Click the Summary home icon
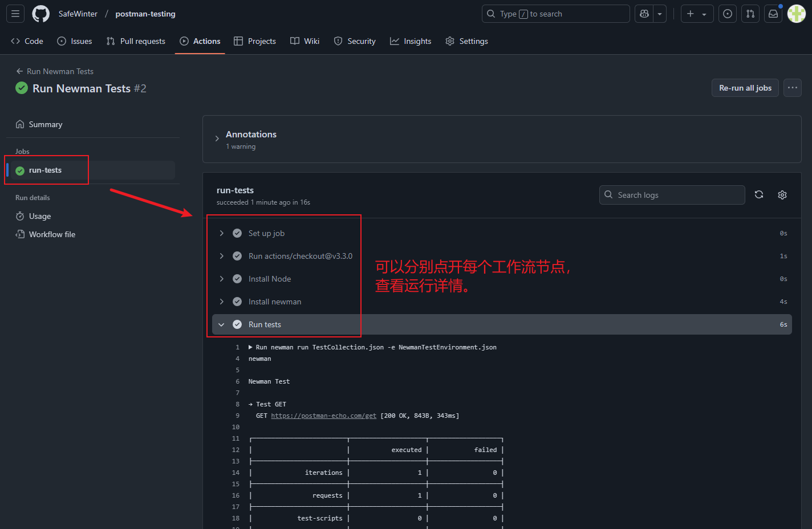 click(20, 124)
